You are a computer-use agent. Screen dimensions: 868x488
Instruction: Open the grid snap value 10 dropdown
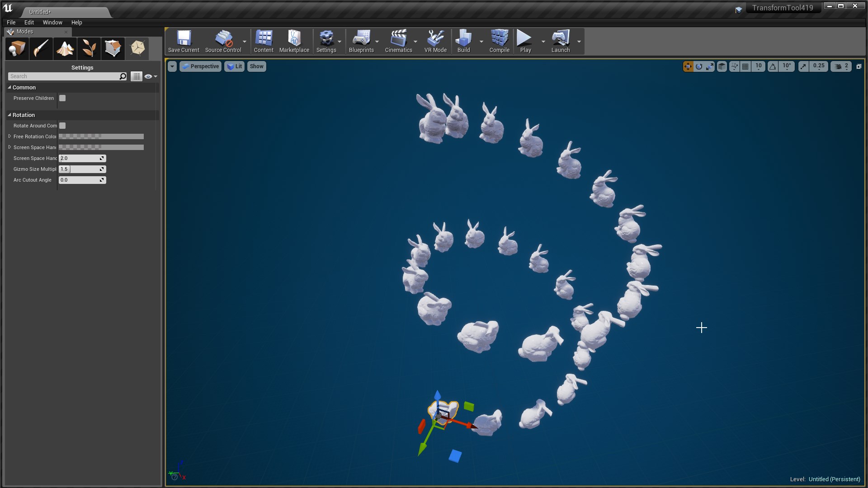pos(759,66)
